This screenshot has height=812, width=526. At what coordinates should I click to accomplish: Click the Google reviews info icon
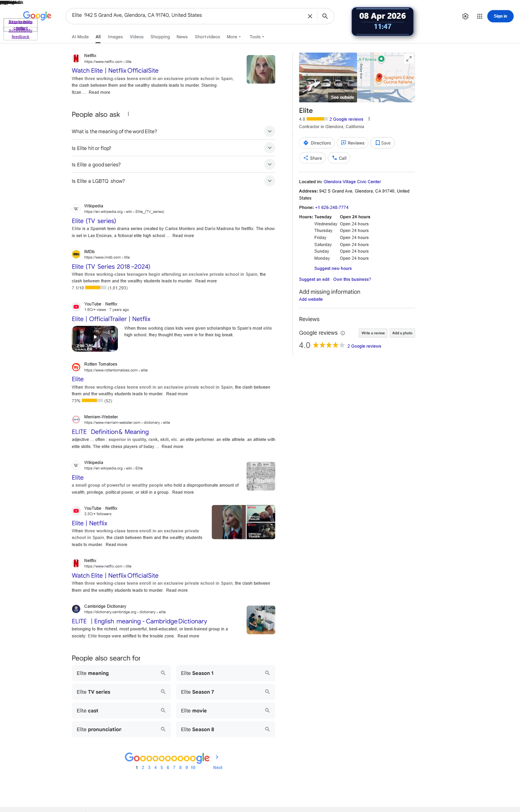coord(343,333)
